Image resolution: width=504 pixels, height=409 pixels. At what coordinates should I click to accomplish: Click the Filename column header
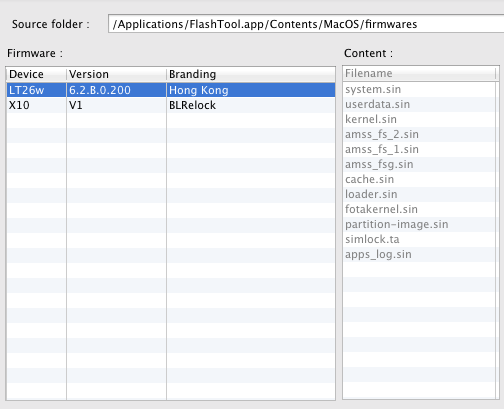pos(419,73)
